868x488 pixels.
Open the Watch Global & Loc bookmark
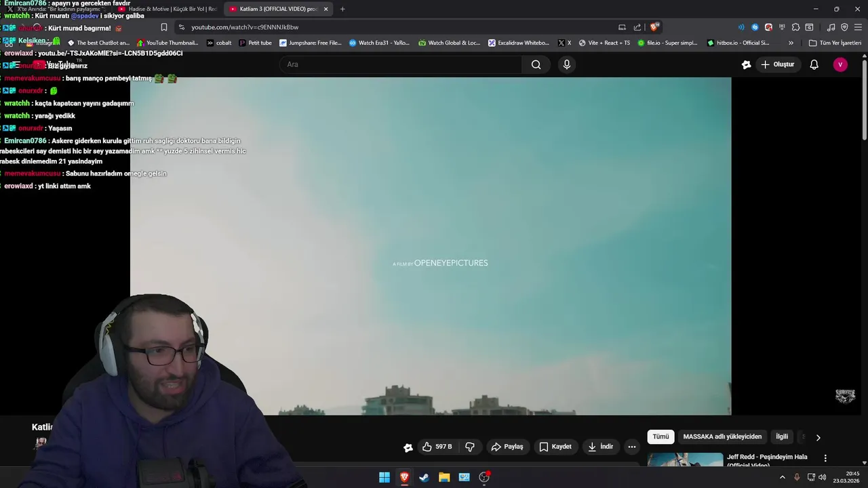(450, 43)
